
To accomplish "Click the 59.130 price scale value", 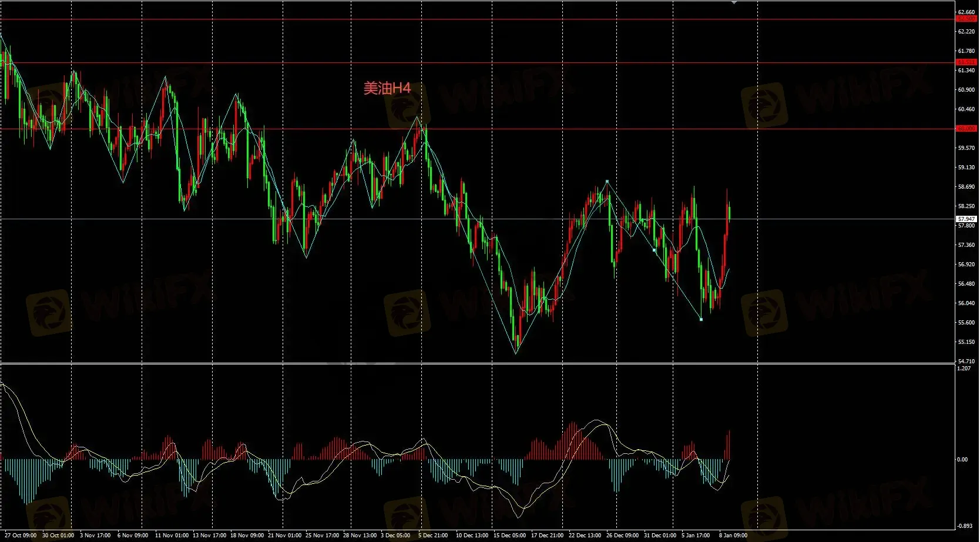I will 966,168.
